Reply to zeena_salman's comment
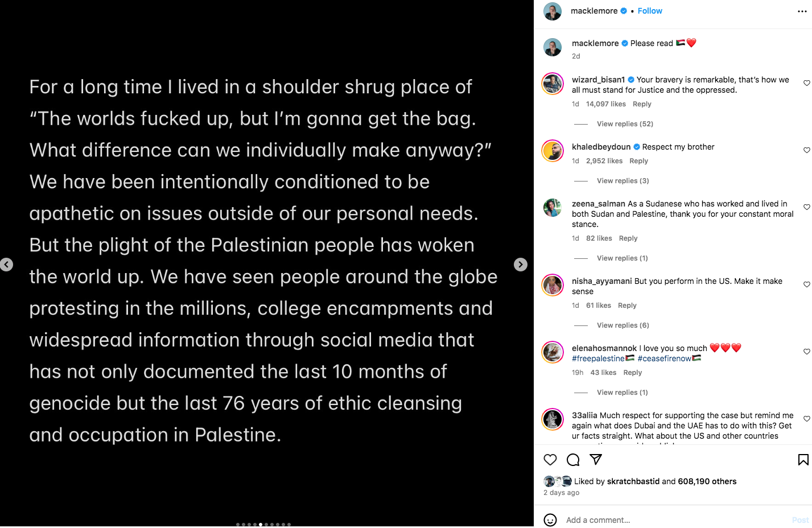812x528 pixels. point(628,238)
